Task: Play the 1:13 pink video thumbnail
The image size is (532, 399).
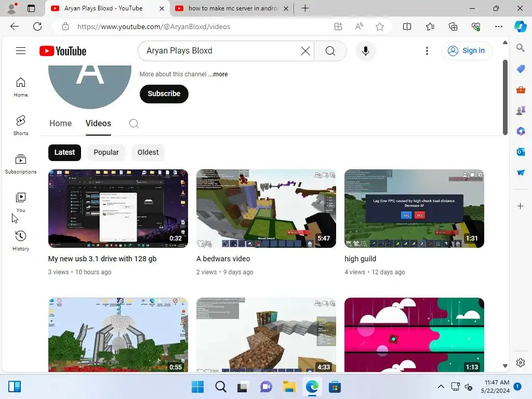Action: coord(414,335)
